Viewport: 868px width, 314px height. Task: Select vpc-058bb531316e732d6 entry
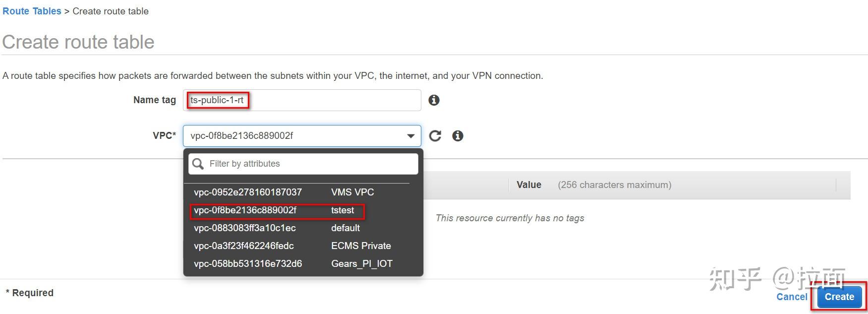coord(247,263)
